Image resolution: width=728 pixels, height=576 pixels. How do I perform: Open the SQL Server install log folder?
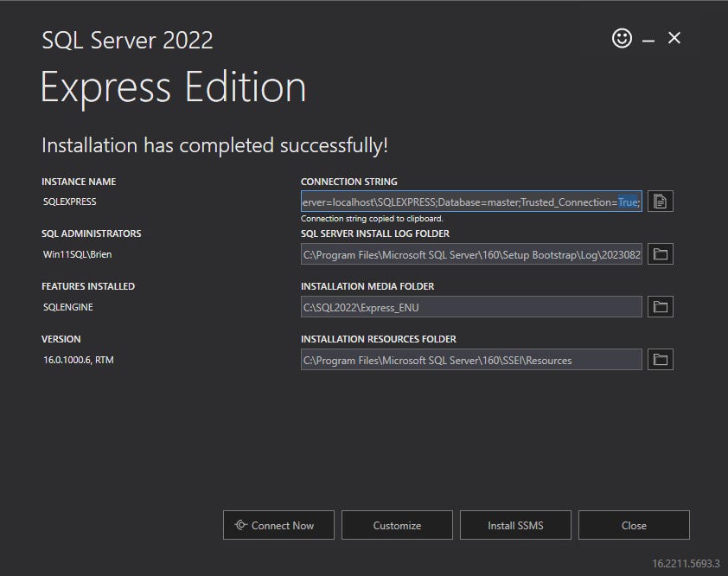[x=661, y=253]
